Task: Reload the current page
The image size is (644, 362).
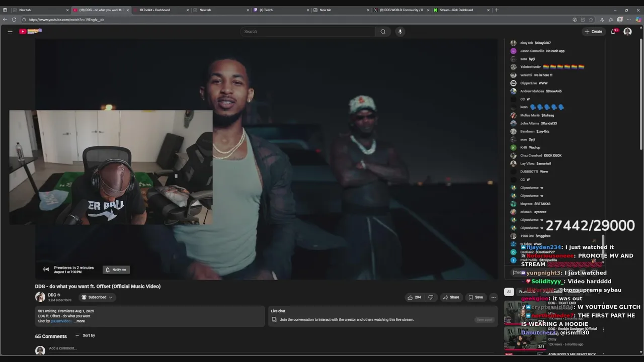Action: click(14, 20)
